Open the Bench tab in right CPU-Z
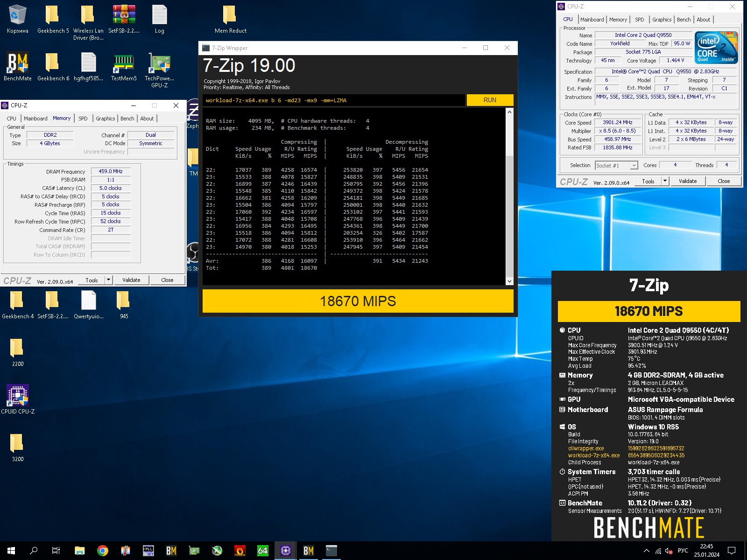 [684, 20]
